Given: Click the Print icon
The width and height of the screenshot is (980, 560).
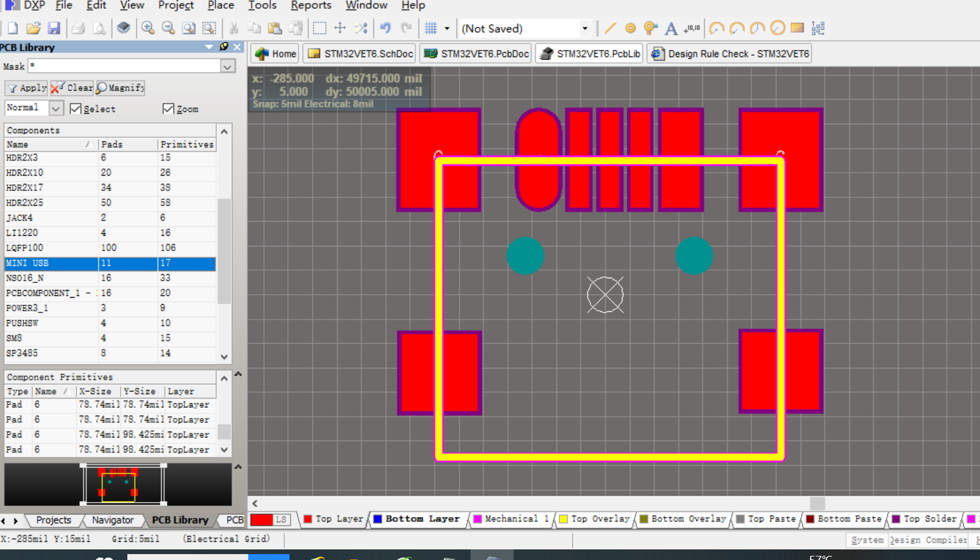Looking at the screenshot, I should point(78,28).
